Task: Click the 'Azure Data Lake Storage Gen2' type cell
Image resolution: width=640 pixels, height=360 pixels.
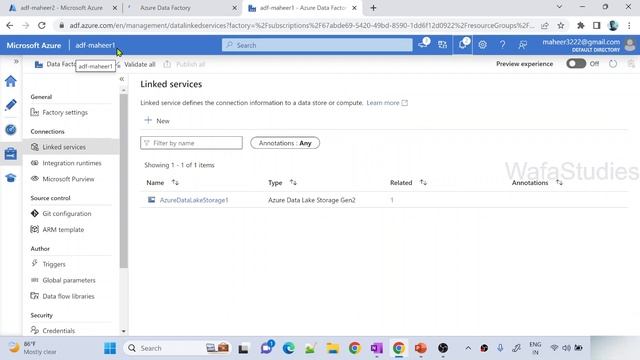Action: coord(312,200)
